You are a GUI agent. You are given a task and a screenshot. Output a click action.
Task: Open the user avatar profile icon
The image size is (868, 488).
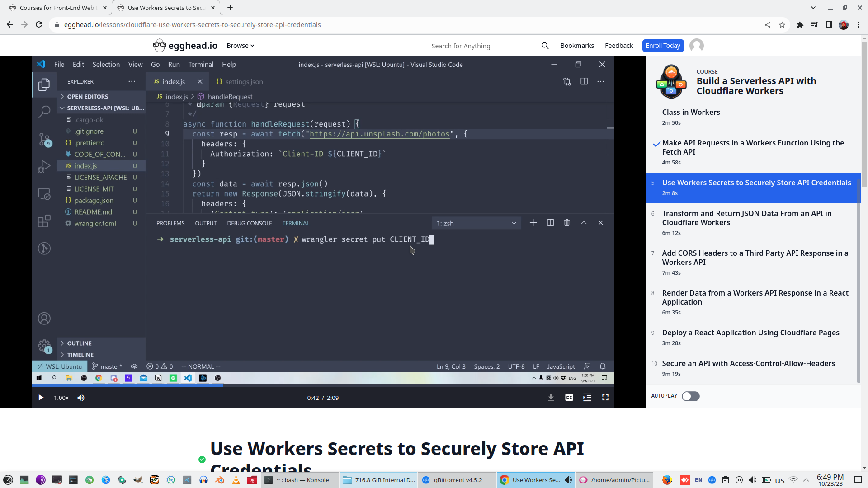tap(696, 46)
